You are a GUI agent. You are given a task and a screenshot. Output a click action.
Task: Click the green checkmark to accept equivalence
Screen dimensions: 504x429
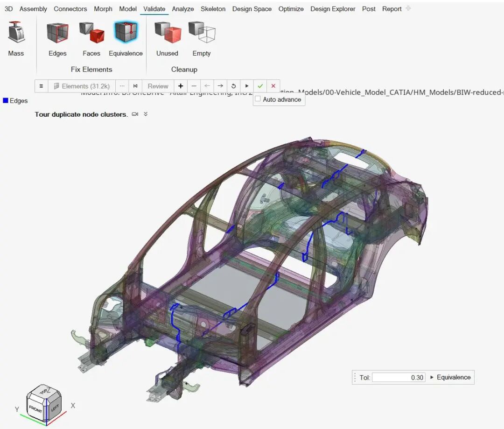point(260,86)
